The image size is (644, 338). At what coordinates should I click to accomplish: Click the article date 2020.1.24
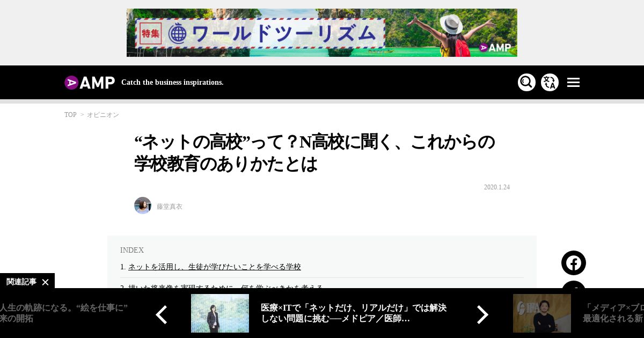pos(497,187)
